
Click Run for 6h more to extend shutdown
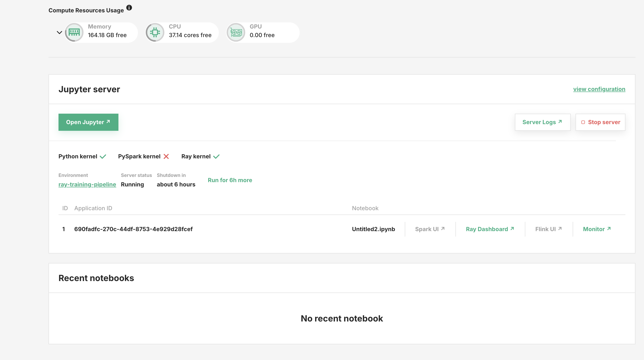(230, 180)
